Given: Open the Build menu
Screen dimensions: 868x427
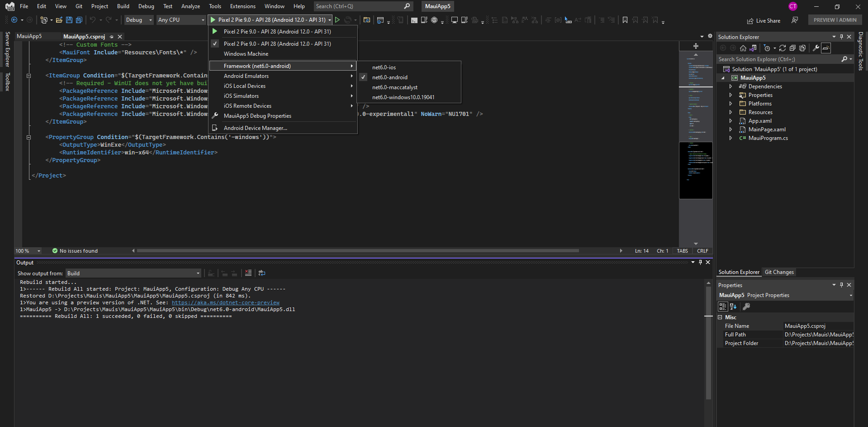Looking at the screenshot, I should (123, 6).
